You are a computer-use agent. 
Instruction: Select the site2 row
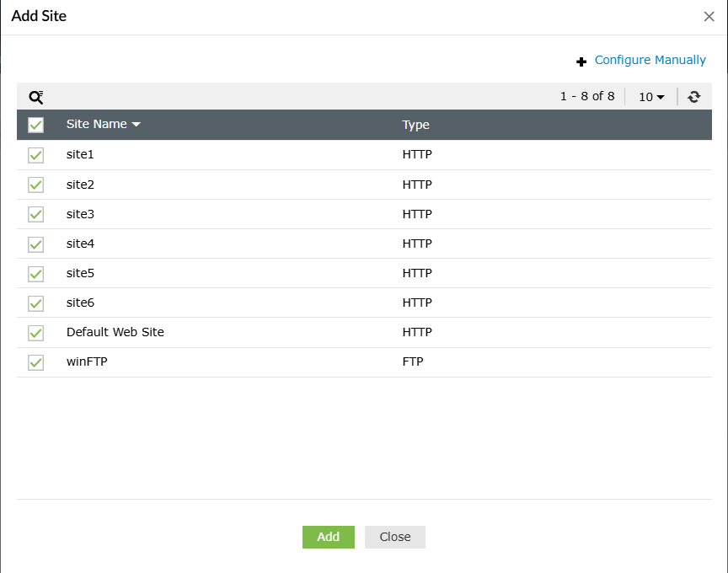tap(81, 184)
